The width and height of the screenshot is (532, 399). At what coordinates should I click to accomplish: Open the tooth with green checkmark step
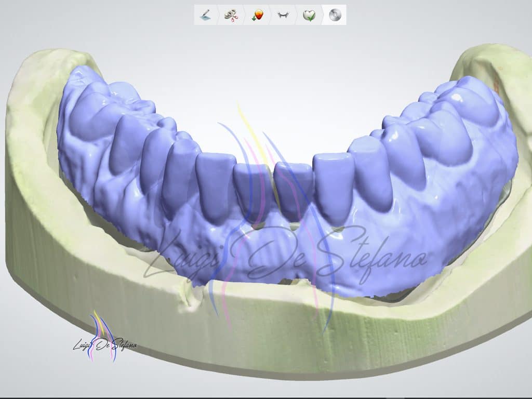tap(309, 15)
